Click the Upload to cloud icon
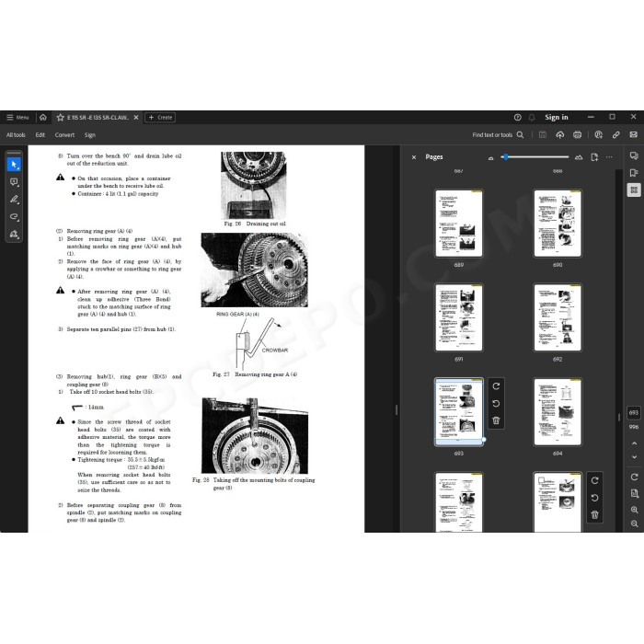Screen dimensions: 644x644 tap(559, 134)
